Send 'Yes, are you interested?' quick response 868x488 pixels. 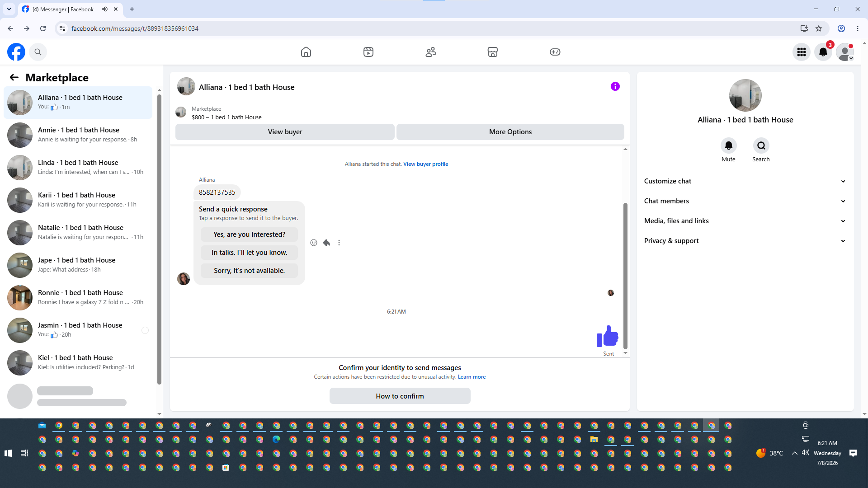point(250,235)
